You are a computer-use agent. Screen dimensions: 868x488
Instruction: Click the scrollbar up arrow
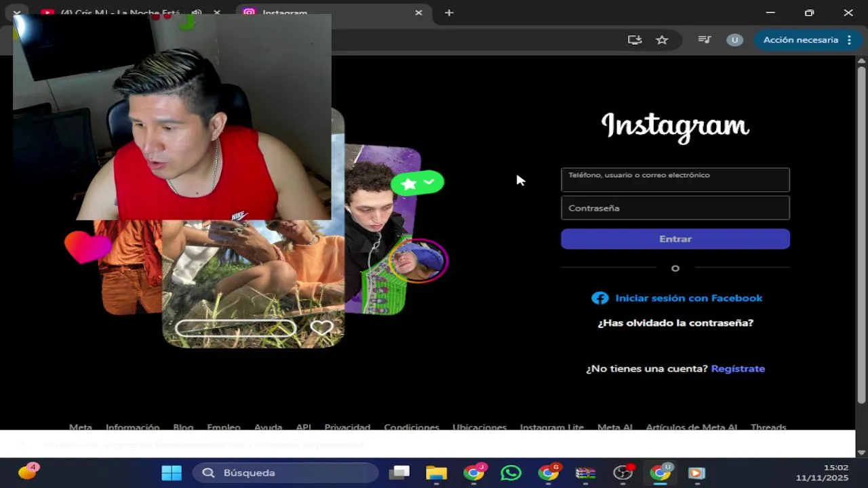pos(861,60)
